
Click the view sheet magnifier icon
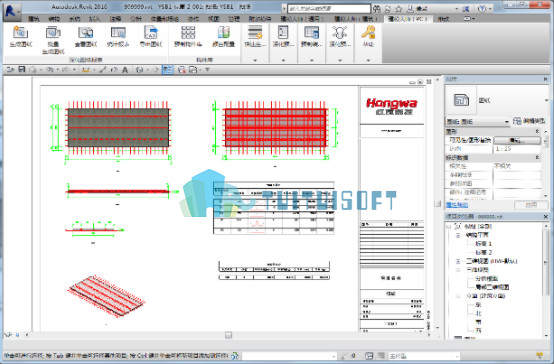[86, 33]
